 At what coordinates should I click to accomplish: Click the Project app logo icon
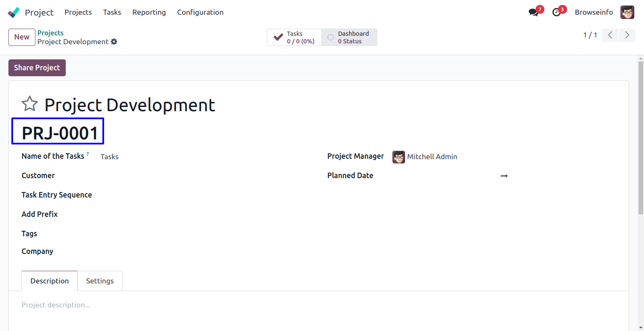pyautogui.click(x=13, y=12)
